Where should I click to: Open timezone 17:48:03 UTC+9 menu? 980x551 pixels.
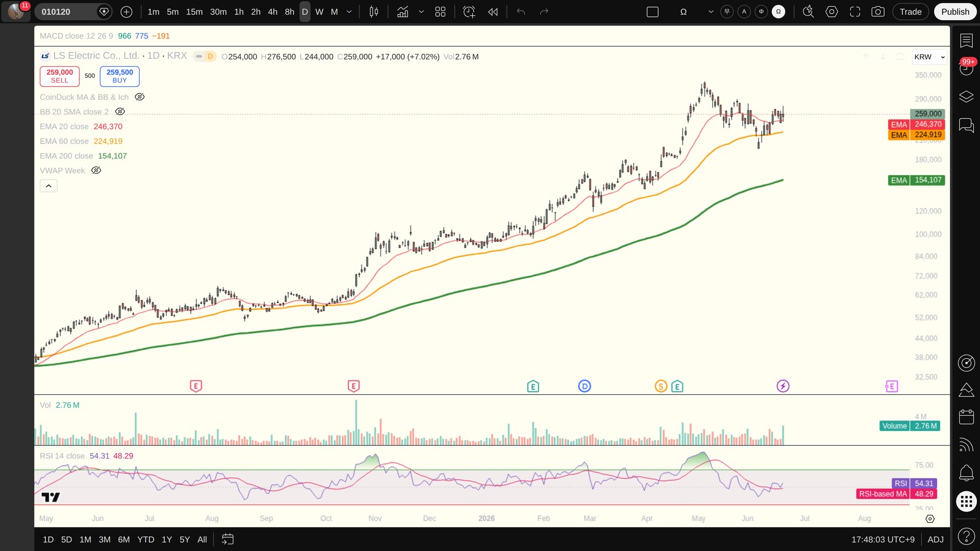point(883,539)
